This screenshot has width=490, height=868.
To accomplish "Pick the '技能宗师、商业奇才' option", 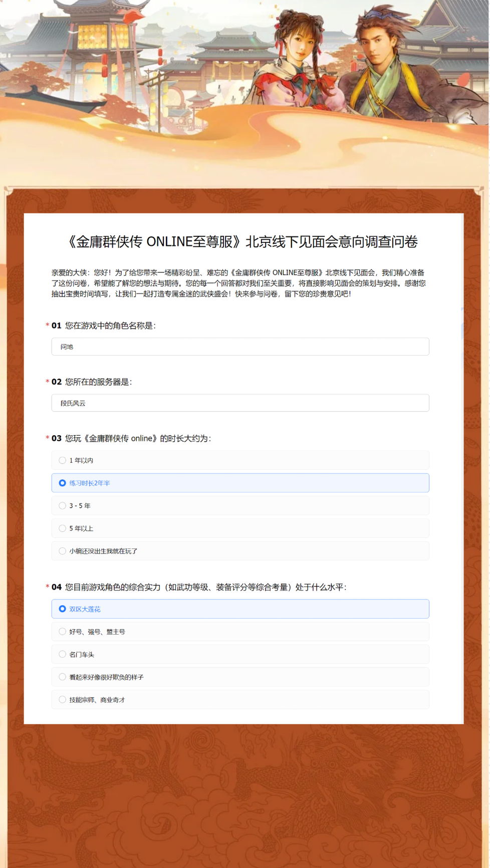I will [x=240, y=700].
